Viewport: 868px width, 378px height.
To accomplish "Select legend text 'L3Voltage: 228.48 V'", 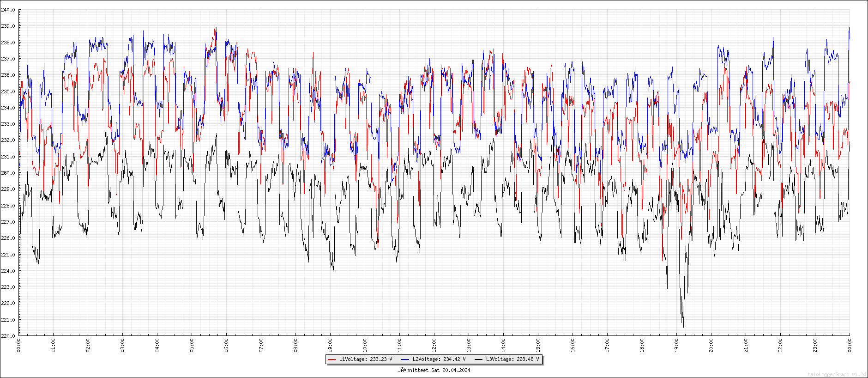I will coord(512,359).
